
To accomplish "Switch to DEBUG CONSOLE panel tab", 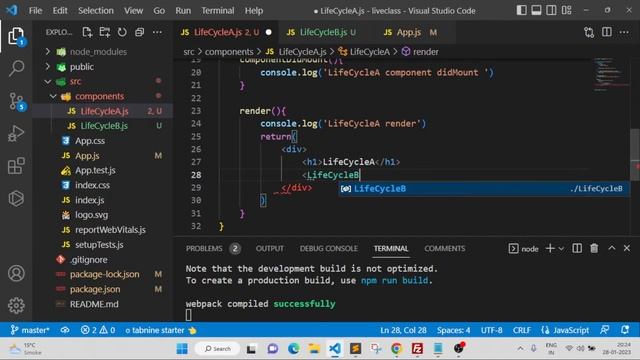I will pos(329,249).
